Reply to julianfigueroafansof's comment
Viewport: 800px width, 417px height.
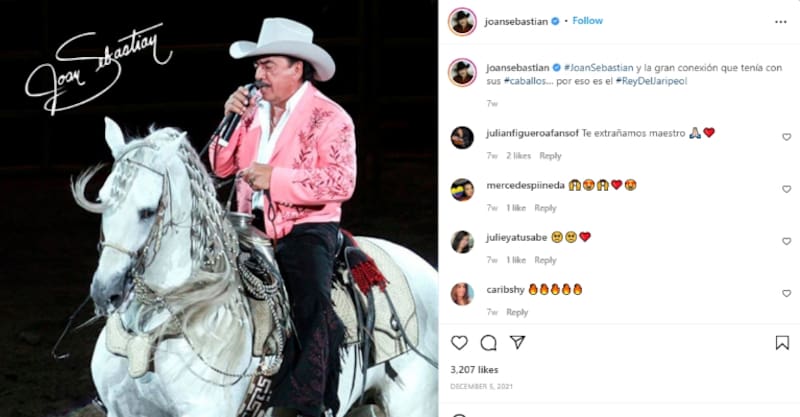[x=550, y=156]
